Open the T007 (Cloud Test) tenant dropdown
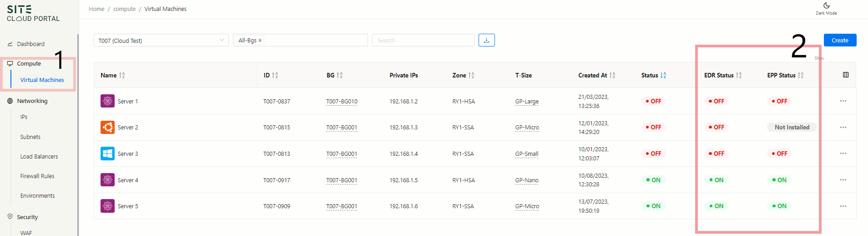 pyautogui.click(x=161, y=40)
